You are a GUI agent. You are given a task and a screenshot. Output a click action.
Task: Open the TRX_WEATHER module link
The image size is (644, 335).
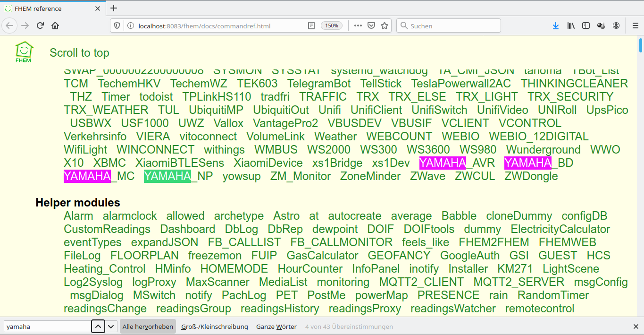coord(106,110)
